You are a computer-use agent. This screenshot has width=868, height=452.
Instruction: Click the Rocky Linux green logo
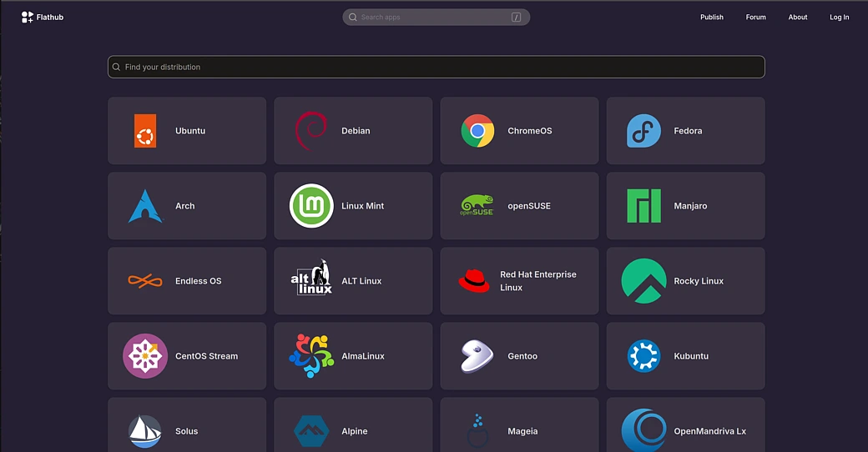(x=643, y=281)
